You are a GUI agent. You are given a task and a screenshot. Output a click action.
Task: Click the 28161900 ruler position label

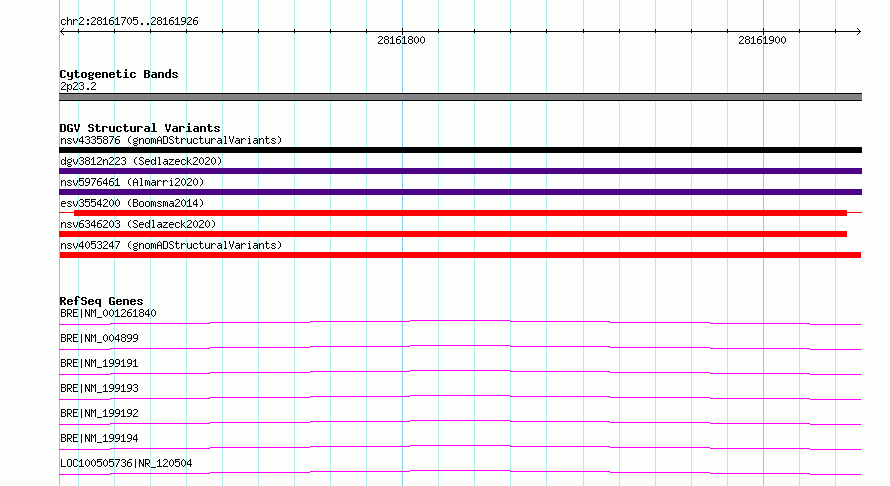coord(762,40)
